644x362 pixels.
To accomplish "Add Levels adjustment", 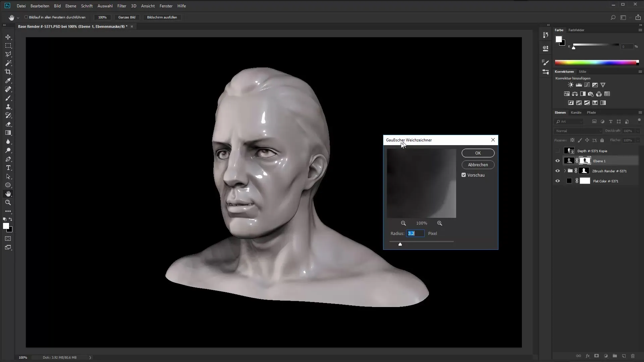I will click(x=579, y=85).
